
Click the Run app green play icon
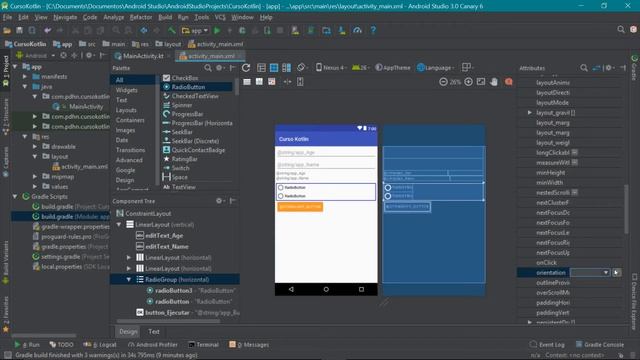pyautogui.click(x=217, y=30)
